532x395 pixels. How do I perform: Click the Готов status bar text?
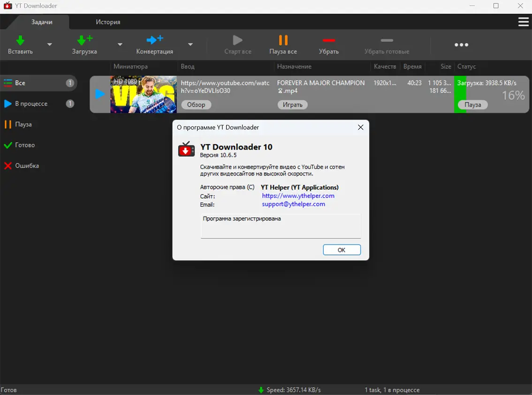click(9, 390)
